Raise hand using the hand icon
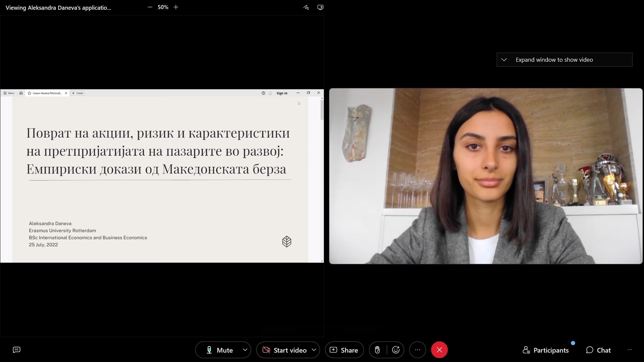The width and height of the screenshot is (644, 362). click(377, 350)
